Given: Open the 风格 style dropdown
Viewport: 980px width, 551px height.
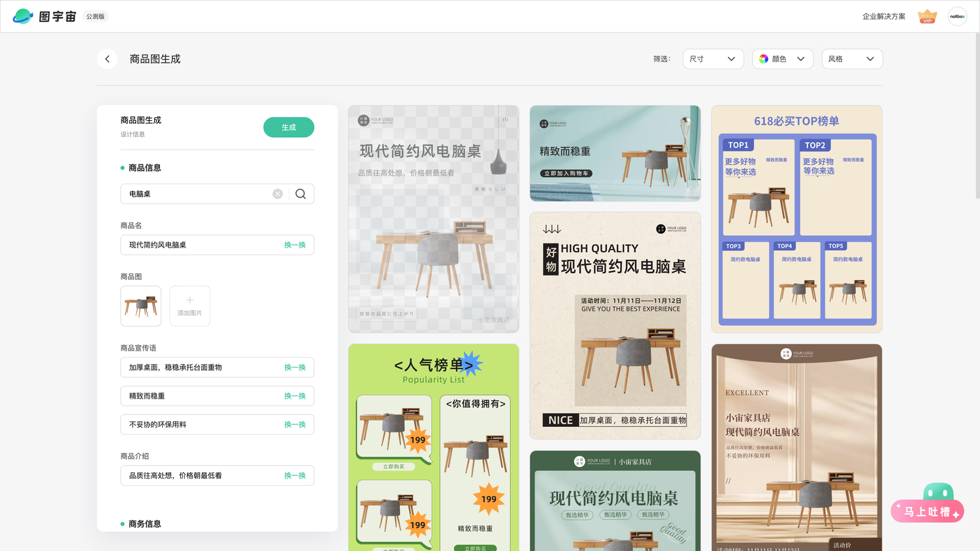Looking at the screenshot, I should (x=852, y=59).
